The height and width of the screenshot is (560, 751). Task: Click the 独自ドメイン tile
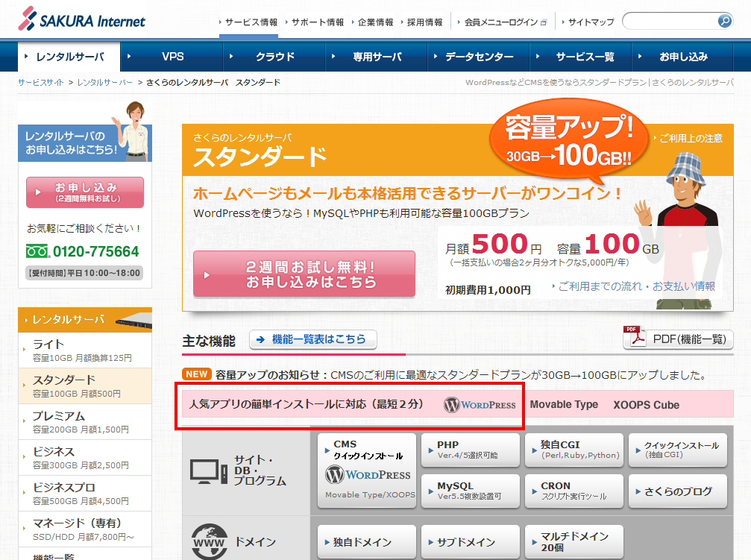367,542
